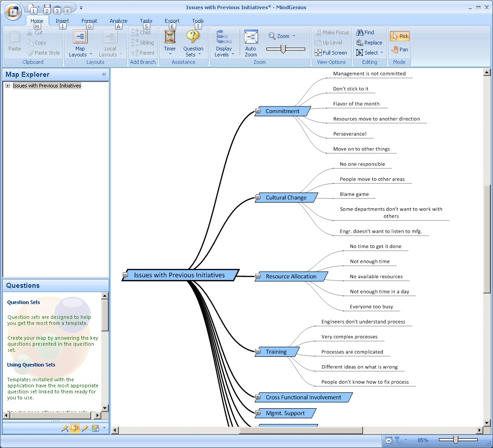Select 'Management is not committed' branch text

tap(370, 74)
